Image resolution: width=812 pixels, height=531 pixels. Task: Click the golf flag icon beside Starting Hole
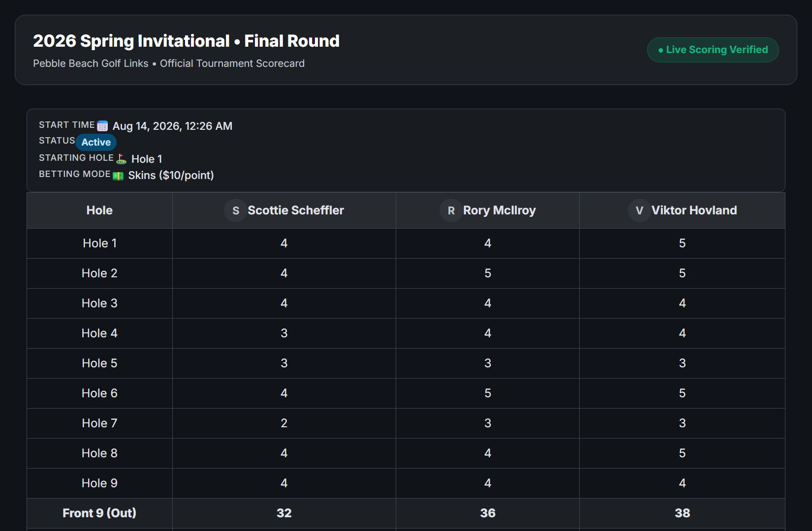121,159
